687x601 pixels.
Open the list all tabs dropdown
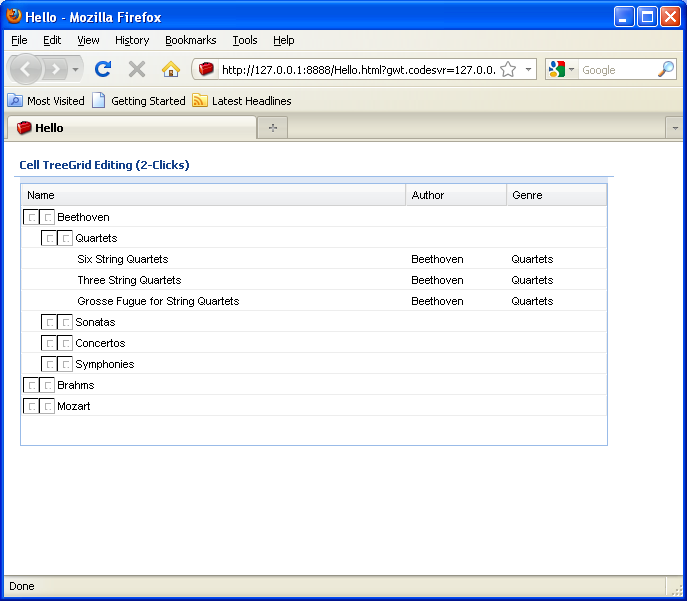675,128
